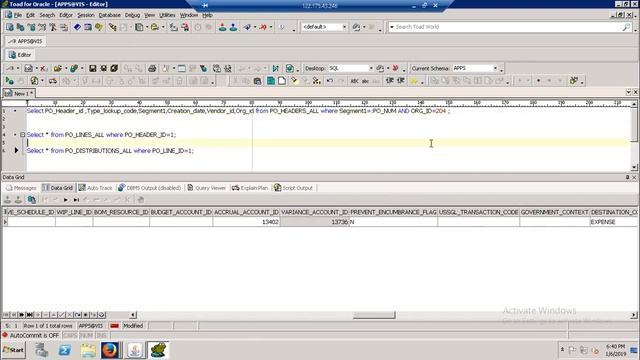Open the File menu
This screenshot has width=640, height=360.
pyautogui.click(x=18, y=15)
